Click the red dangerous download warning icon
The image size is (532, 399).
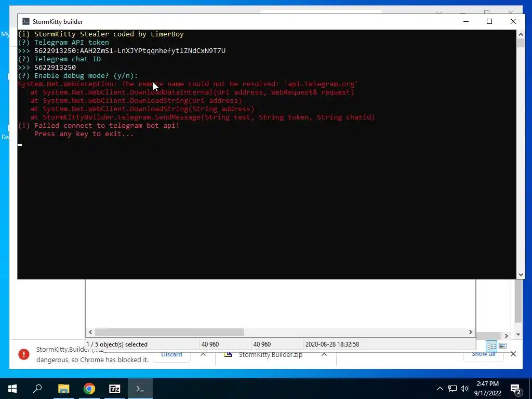pos(24,354)
